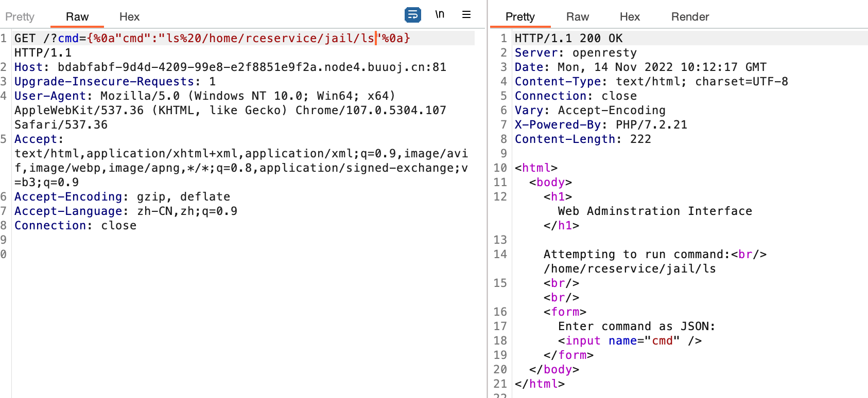Click the Upgrade-Insecure-Requests header
Screen dimensions: 868x398
point(115,81)
